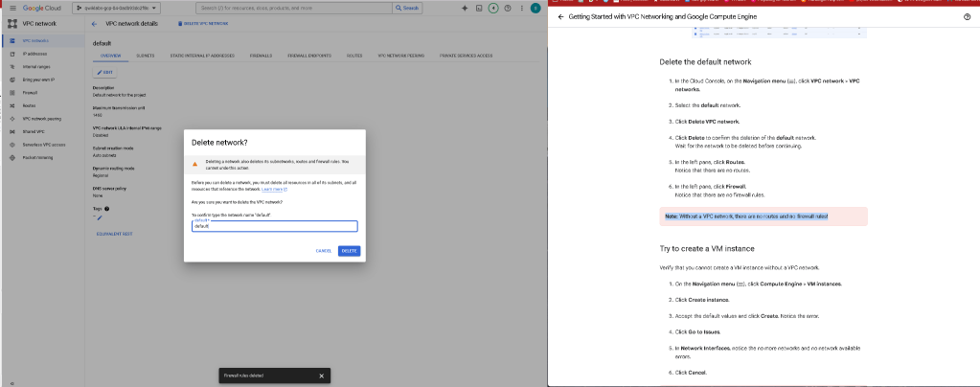Open the Firewalls tab

[x=261, y=56]
